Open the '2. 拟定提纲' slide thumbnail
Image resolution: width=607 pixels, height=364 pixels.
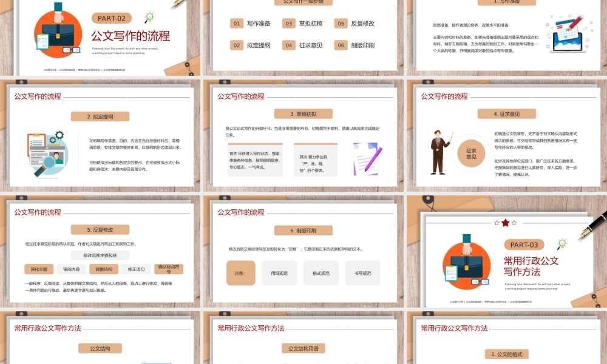point(100,136)
